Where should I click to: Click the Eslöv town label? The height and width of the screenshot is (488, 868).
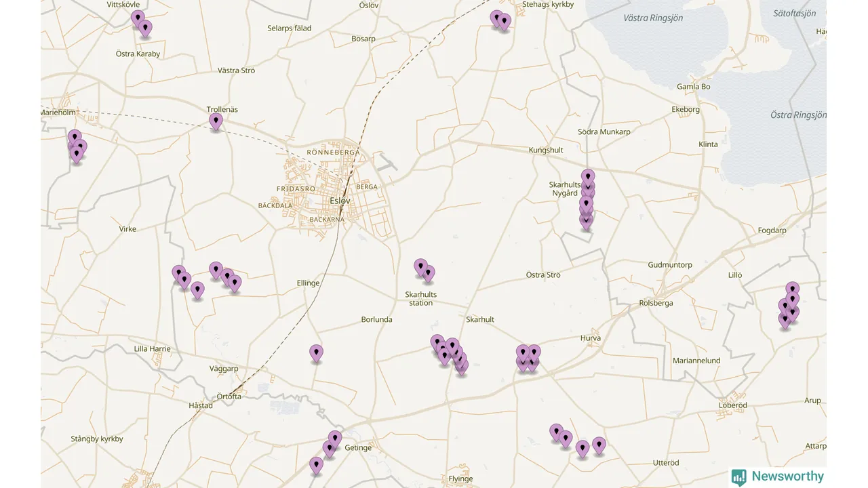(x=340, y=201)
